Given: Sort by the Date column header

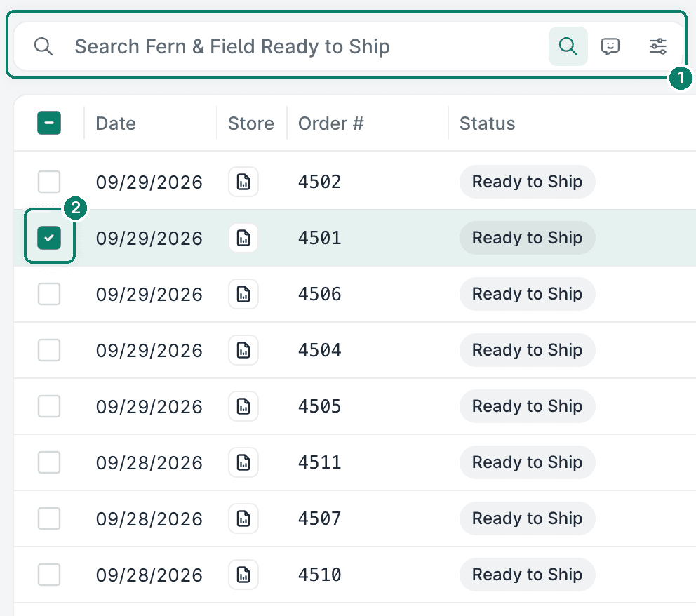Looking at the screenshot, I should point(115,123).
